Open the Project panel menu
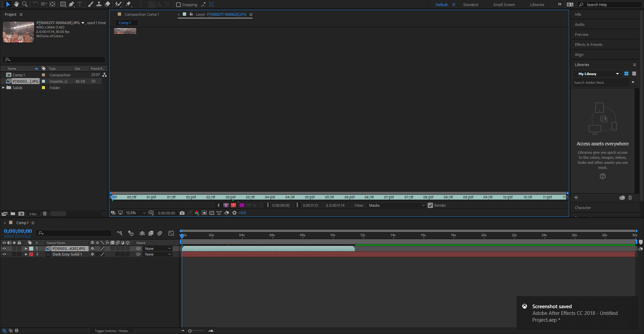644x334 pixels. tap(21, 15)
